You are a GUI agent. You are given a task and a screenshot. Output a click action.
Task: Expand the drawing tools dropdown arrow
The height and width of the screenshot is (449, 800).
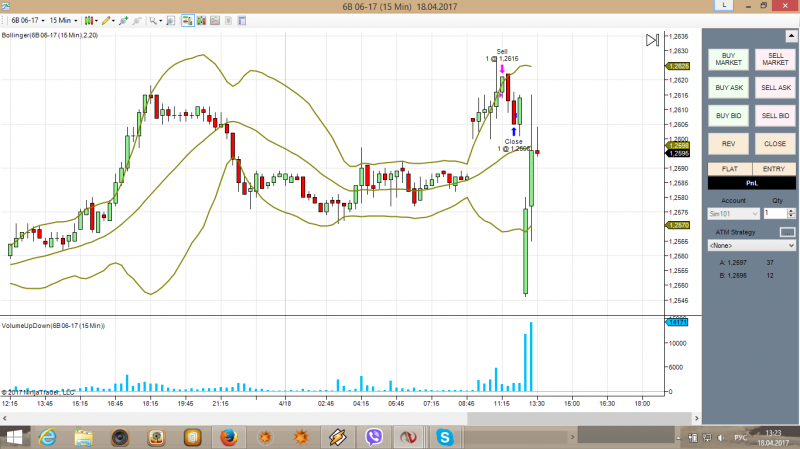click(x=113, y=21)
